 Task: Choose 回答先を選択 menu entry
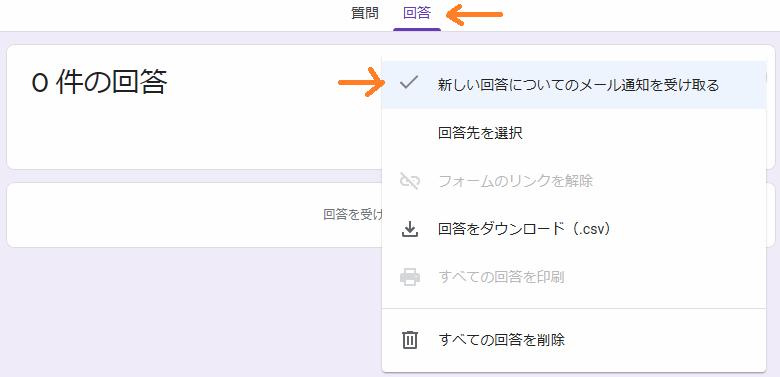coord(574,133)
